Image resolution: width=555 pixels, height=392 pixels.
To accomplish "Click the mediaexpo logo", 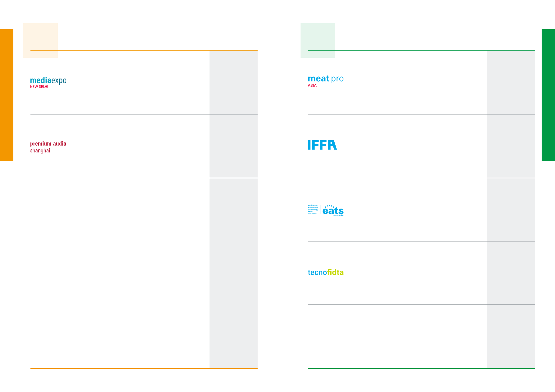I will [48, 81].
